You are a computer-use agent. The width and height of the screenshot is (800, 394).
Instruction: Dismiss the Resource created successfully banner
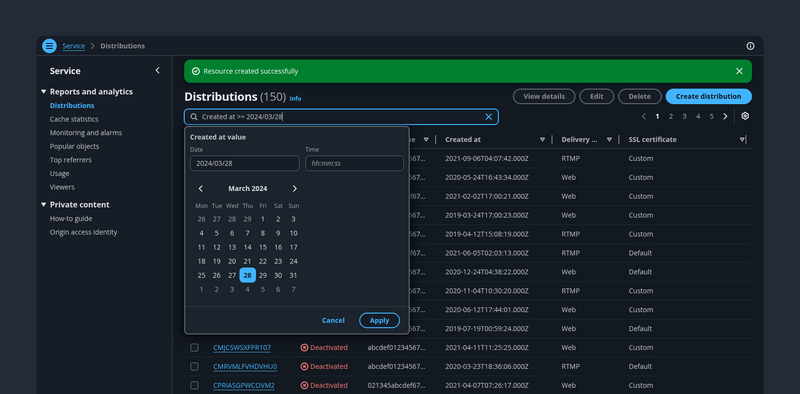coord(739,71)
